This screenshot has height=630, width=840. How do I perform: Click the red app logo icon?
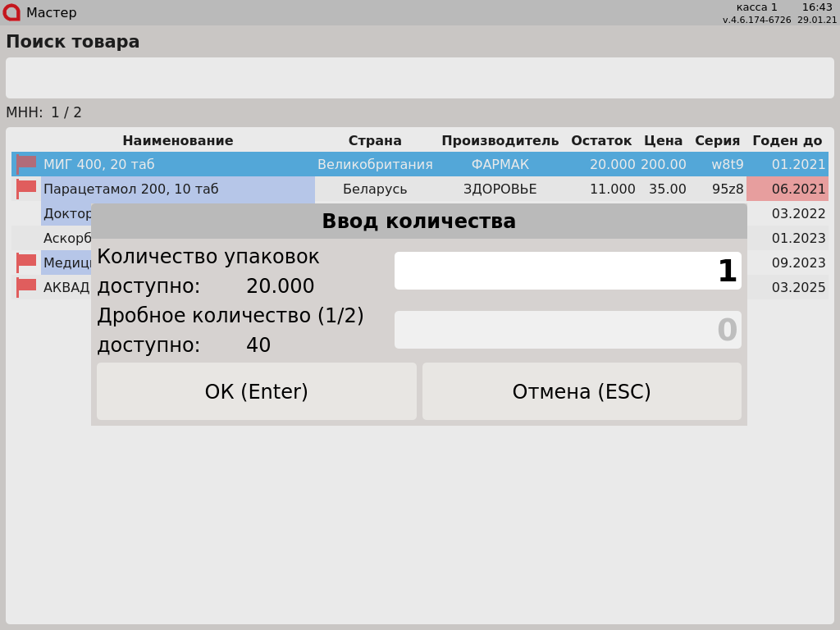point(11,12)
